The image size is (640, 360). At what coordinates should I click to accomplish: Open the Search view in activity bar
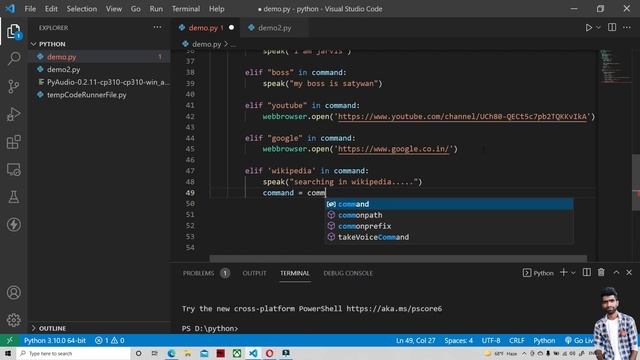[x=13, y=58]
